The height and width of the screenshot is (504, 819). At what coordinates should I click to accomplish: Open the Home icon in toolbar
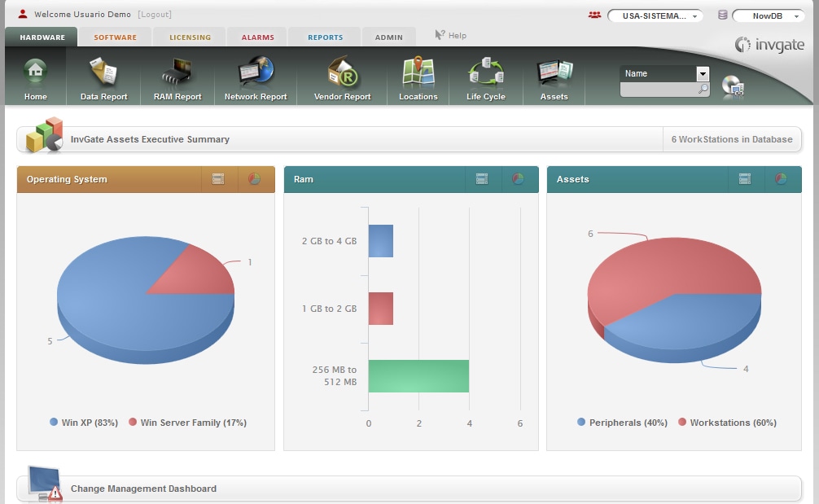click(x=36, y=71)
